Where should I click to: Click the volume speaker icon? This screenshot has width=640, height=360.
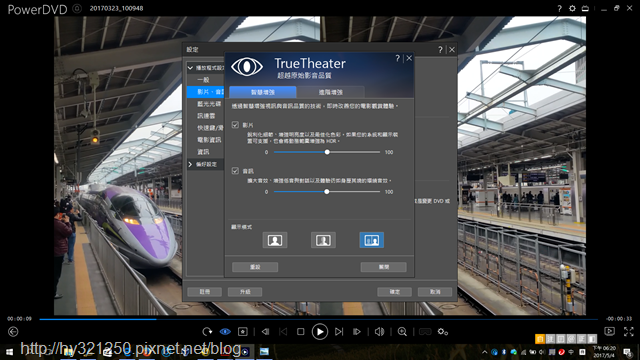coord(380,332)
